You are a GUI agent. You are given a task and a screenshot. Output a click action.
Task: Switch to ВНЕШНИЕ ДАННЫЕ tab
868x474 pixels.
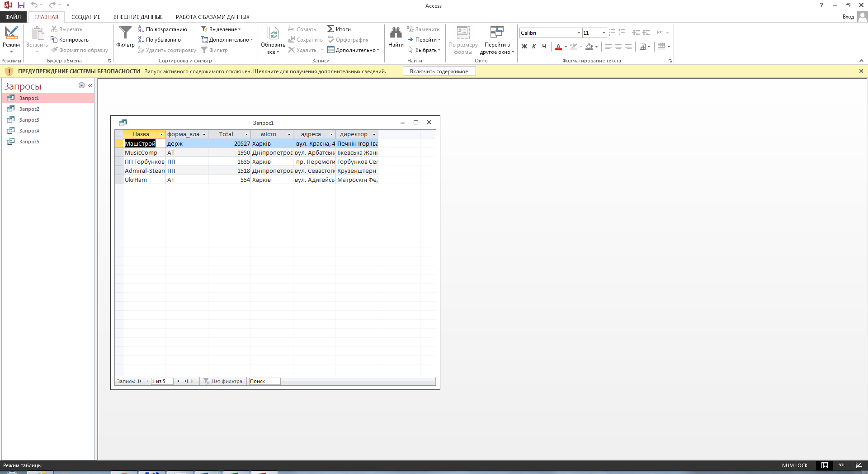click(138, 17)
